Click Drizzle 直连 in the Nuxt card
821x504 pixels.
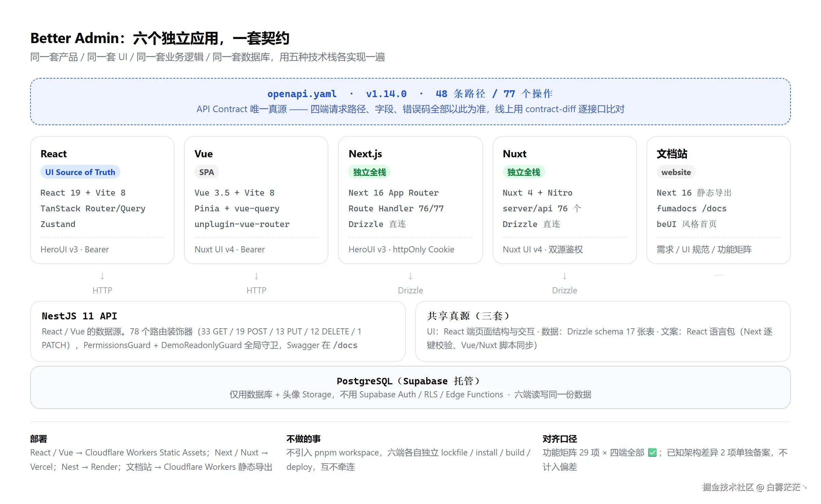pos(531,224)
